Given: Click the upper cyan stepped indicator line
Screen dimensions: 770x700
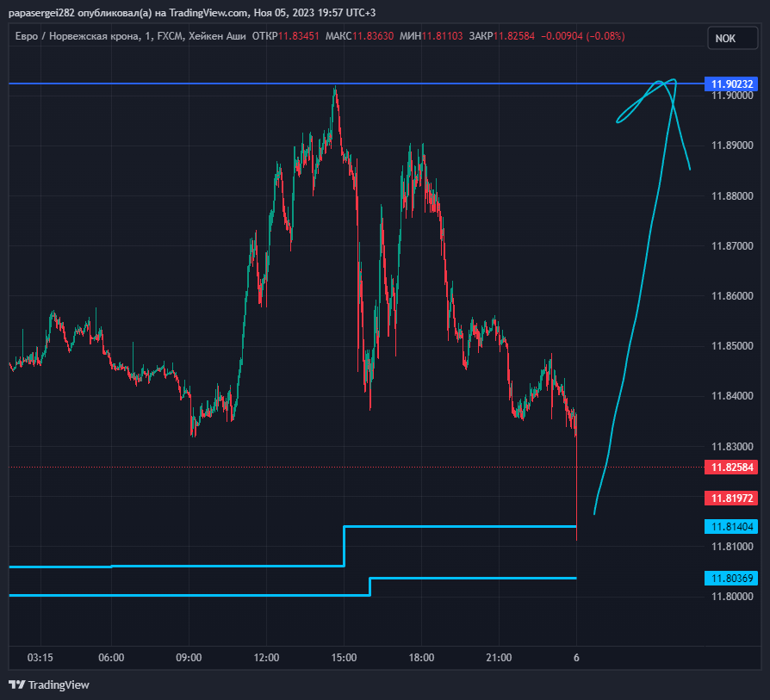Looking at the screenshot, I should coord(460,526).
